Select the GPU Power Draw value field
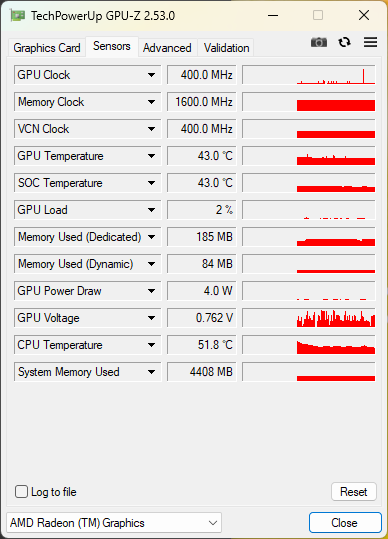This screenshot has height=539, width=388. pos(202,291)
